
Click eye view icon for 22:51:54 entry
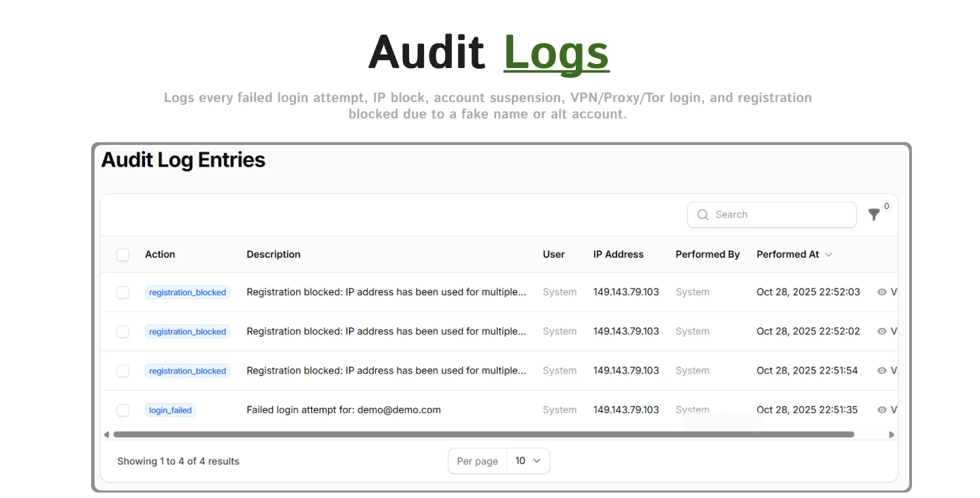point(882,371)
